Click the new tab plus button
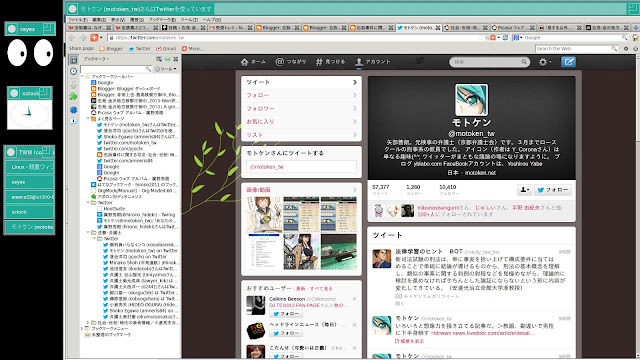Image resolution: width=640 pixels, height=360 pixels. 636,27
